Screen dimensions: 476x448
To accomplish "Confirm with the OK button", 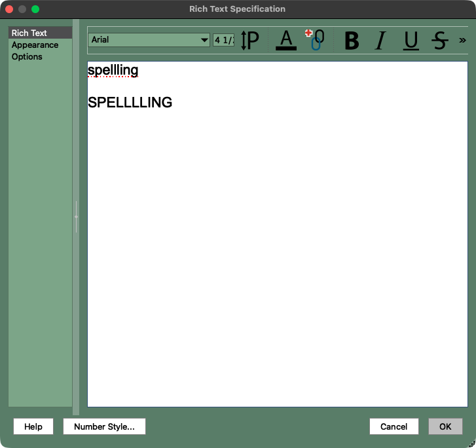I will (x=445, y=426).
